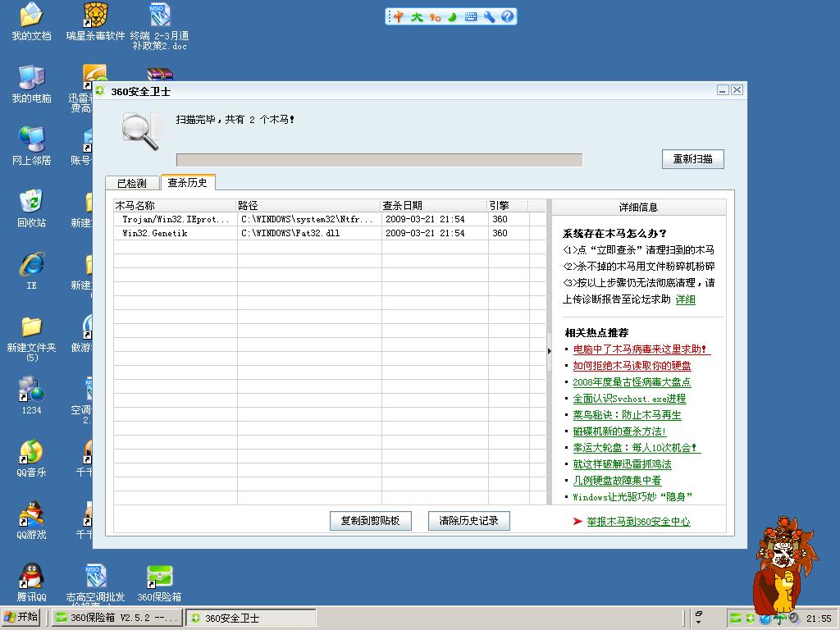Open the IME wrench settings icon
The image size is (840, 630).
tap(489, 16)
